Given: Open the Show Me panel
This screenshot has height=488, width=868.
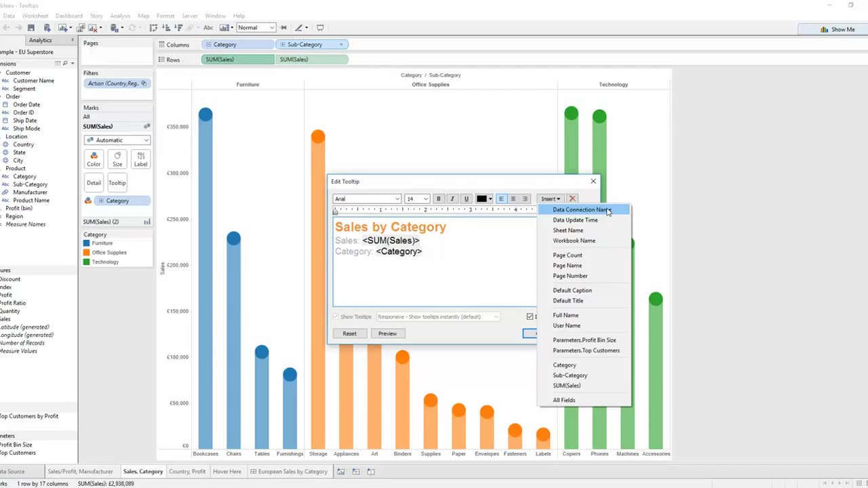Looking at the screenshot, I should pos(837,29).
